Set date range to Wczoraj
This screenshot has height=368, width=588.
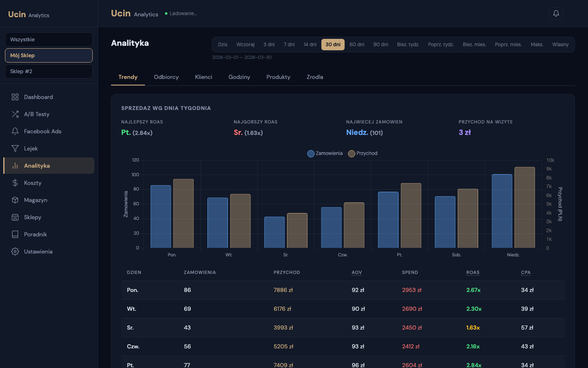tap(245, 45)
